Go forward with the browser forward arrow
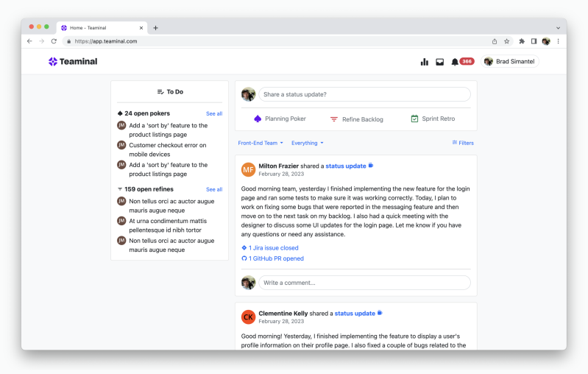 click(x=42, y=41)
